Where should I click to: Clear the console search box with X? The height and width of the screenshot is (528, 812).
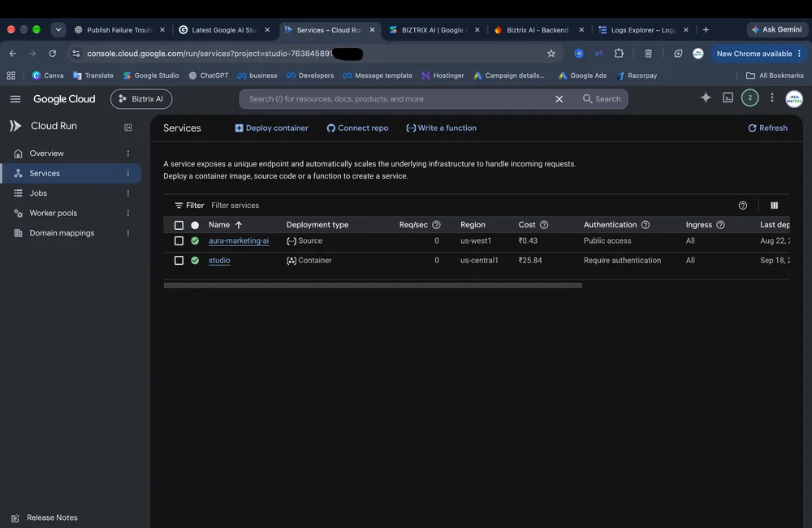click(559, 99)
